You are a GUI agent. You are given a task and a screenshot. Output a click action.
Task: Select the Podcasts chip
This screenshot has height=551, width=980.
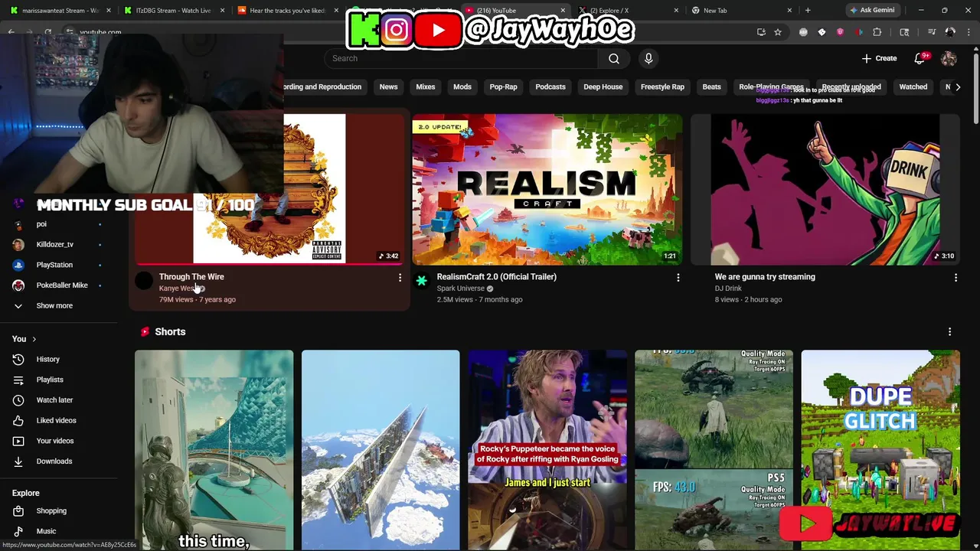[x=550, y=87]
